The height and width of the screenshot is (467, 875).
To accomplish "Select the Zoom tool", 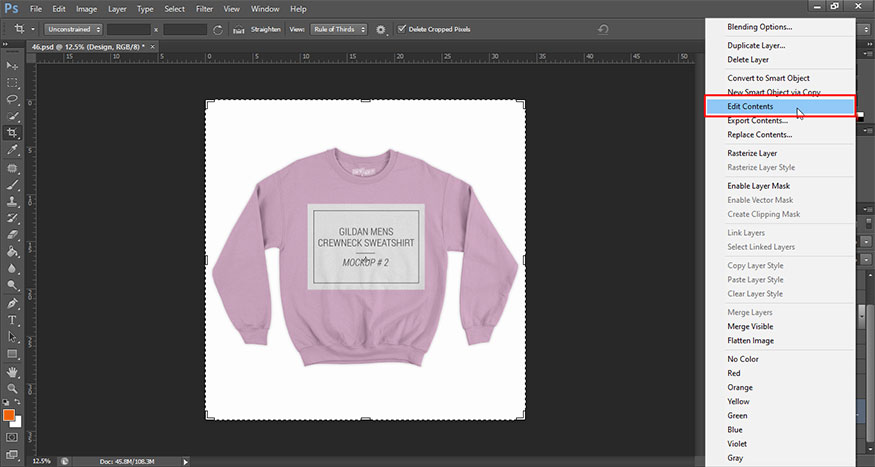I will 12,388.
